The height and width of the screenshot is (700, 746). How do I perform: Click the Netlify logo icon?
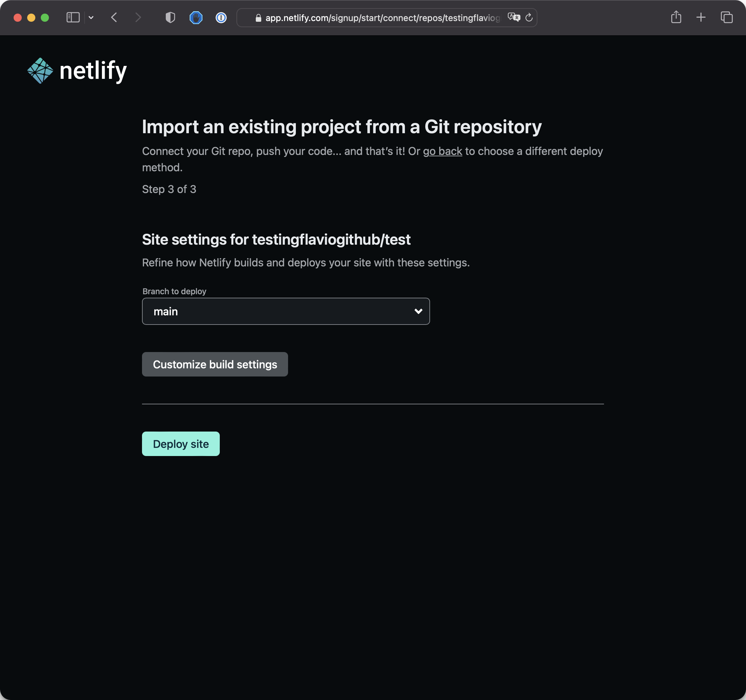point(40,71)
